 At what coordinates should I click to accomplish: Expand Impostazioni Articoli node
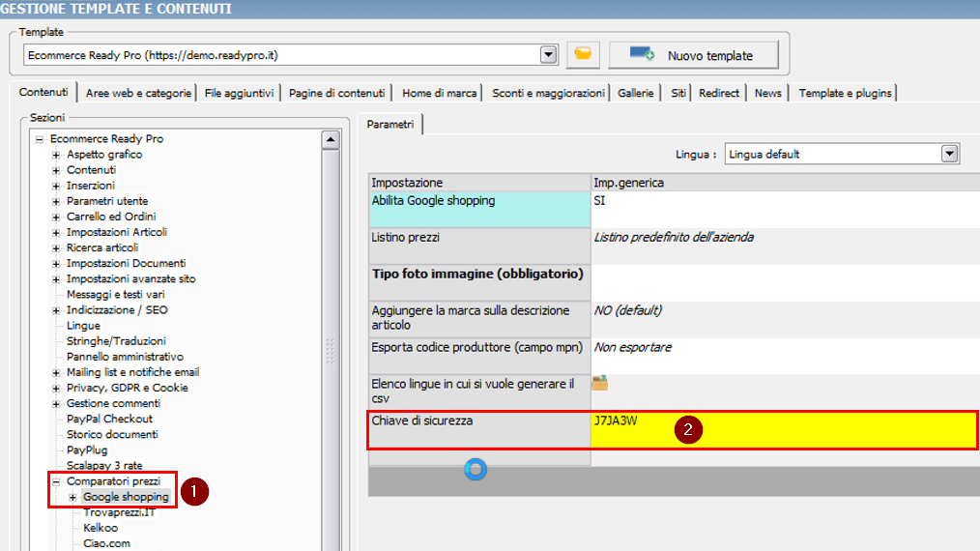pyautogui.click(x=56, y=233)
